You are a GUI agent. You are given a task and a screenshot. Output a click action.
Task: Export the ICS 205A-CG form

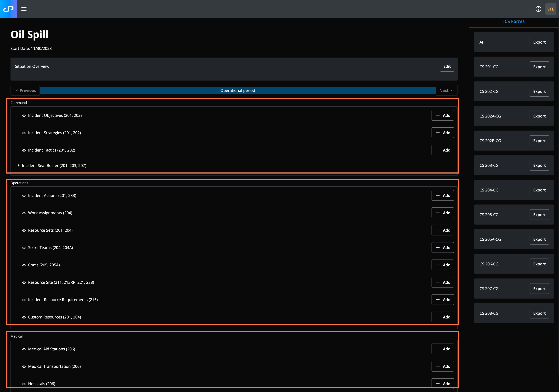pos(539,239)
